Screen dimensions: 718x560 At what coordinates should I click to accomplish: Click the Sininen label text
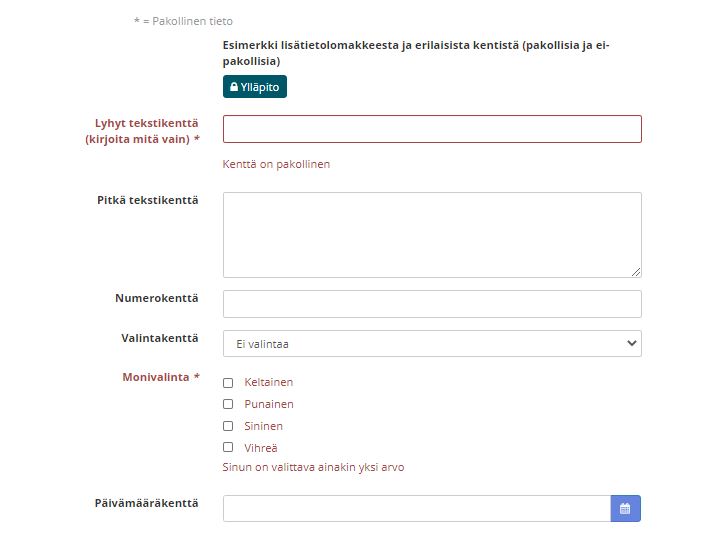coord(263,426)
